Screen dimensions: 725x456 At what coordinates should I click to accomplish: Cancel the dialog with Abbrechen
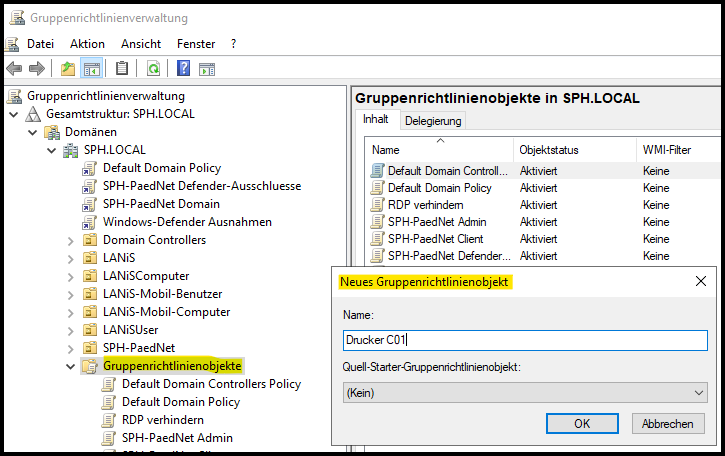pyautogui.click(x=668, y=424)
